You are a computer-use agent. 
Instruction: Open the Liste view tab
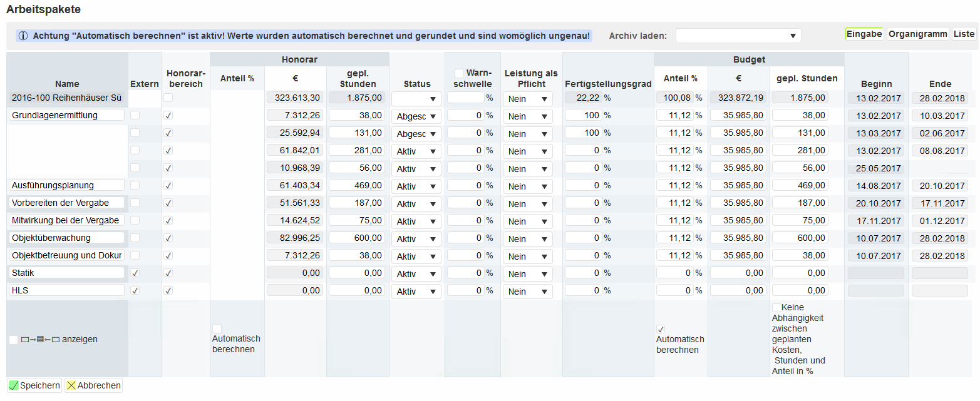tap(963, 34)
